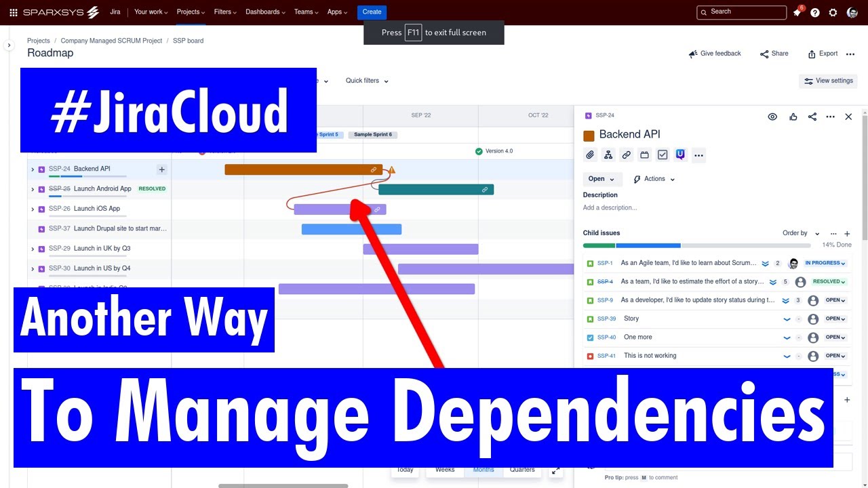Click the briefcase toolbar icon in the issue panel
The width and height of the screenshot is (868, 488).
tap(645, 155)
